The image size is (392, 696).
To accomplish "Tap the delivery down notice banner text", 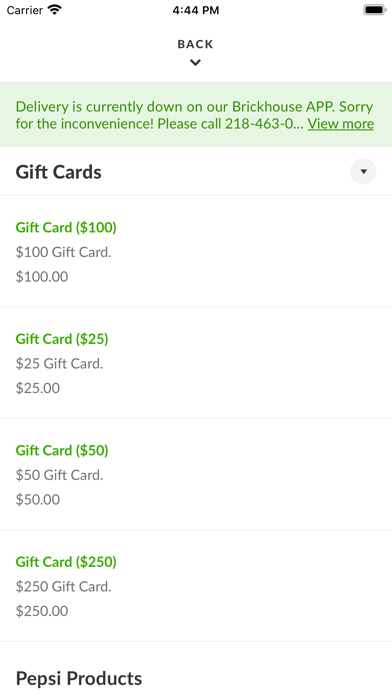I will (194, 115).
